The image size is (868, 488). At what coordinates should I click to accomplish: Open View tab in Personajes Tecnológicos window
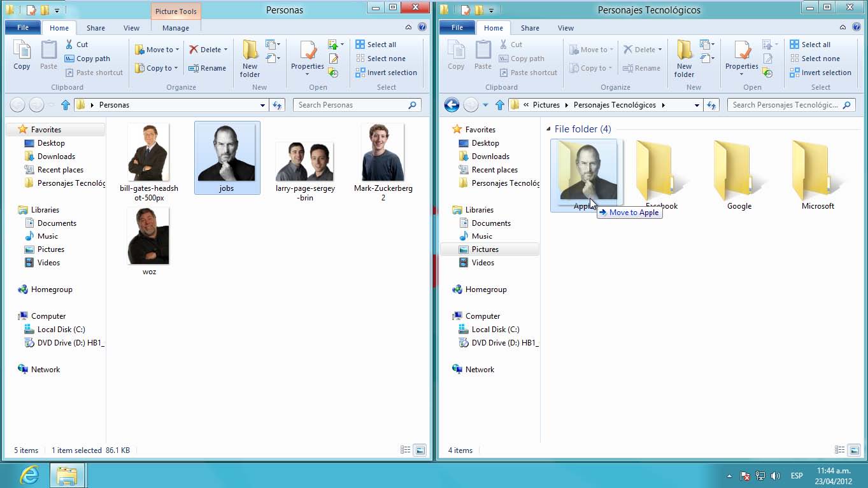pyautogui.click(x=566, y=28)
